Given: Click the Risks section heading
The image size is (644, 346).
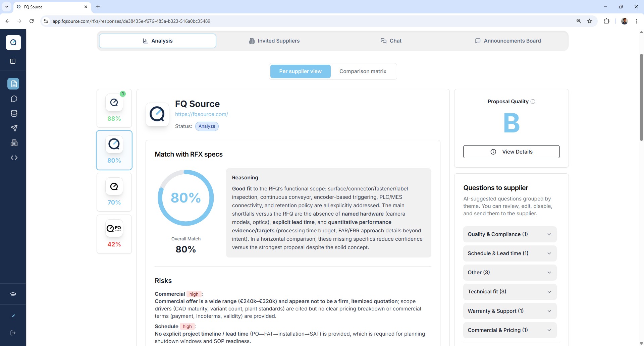Looking at the screenshot, I should (163, 281).
